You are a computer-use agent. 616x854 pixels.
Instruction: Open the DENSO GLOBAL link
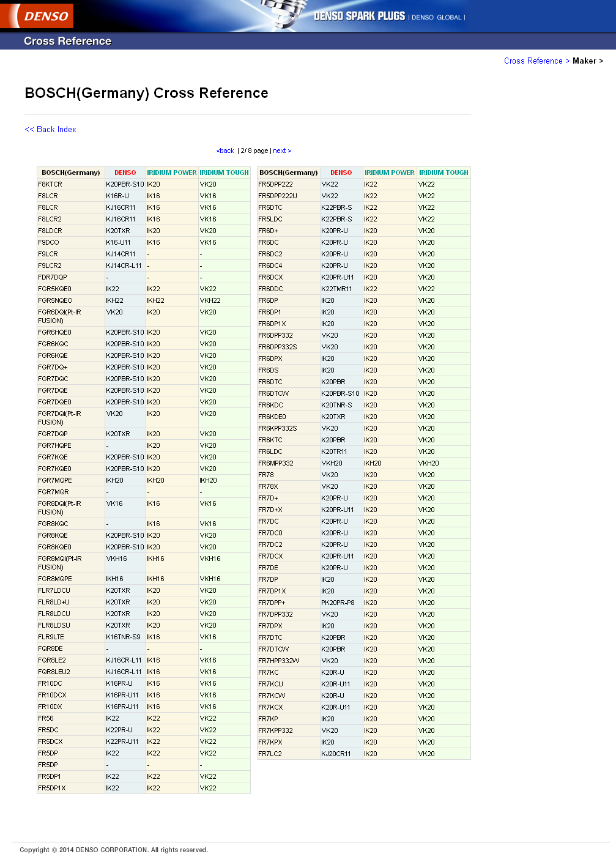click(436, 17)
